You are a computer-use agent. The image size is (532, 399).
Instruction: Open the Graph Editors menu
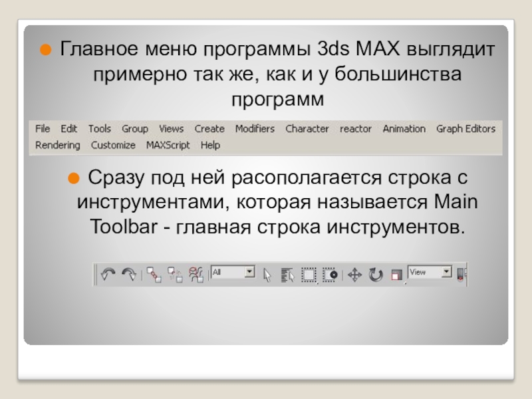(466, 129)
